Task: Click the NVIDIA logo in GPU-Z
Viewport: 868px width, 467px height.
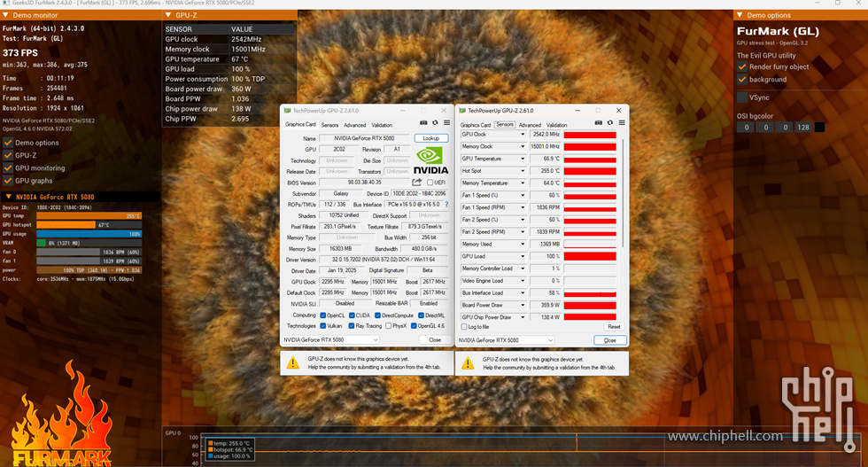Action: tap(430, 160)
